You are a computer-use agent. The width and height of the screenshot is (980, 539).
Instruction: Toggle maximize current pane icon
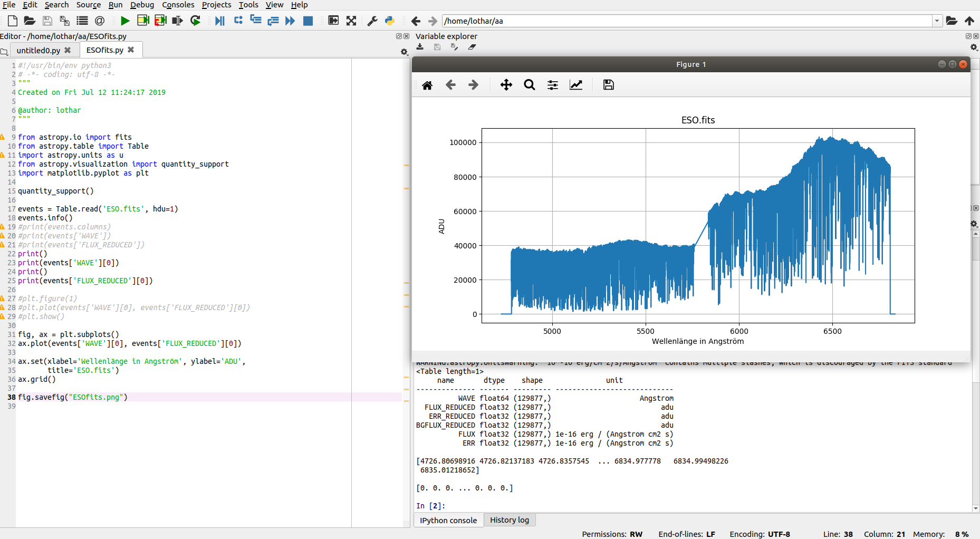pos(333,21)
